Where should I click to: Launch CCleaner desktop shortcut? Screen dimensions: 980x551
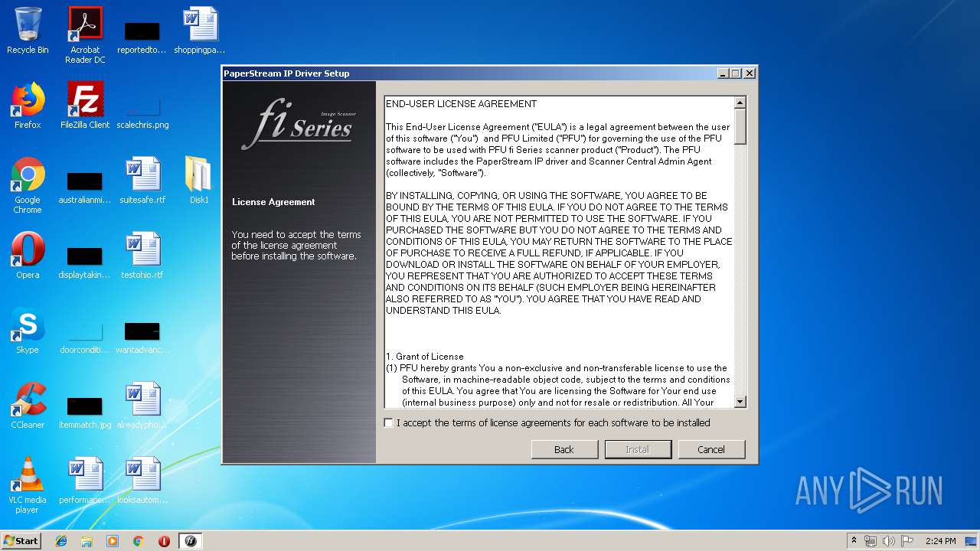click(x=28, y=406)
